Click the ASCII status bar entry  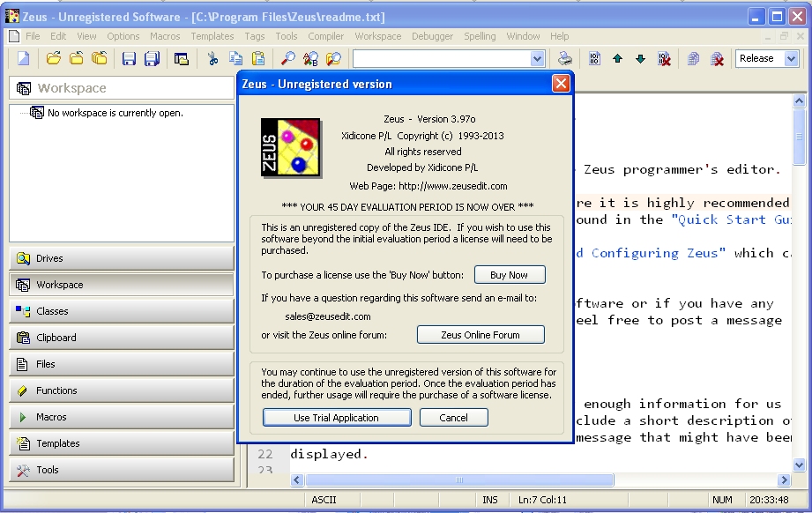(324, 500)
